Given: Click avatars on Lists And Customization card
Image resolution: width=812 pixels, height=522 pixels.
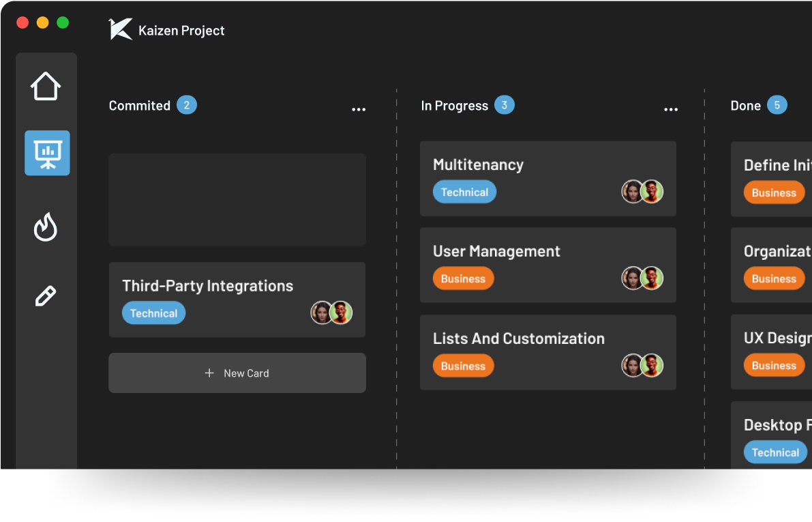Looking at the screenshot, I should (642, 366).
